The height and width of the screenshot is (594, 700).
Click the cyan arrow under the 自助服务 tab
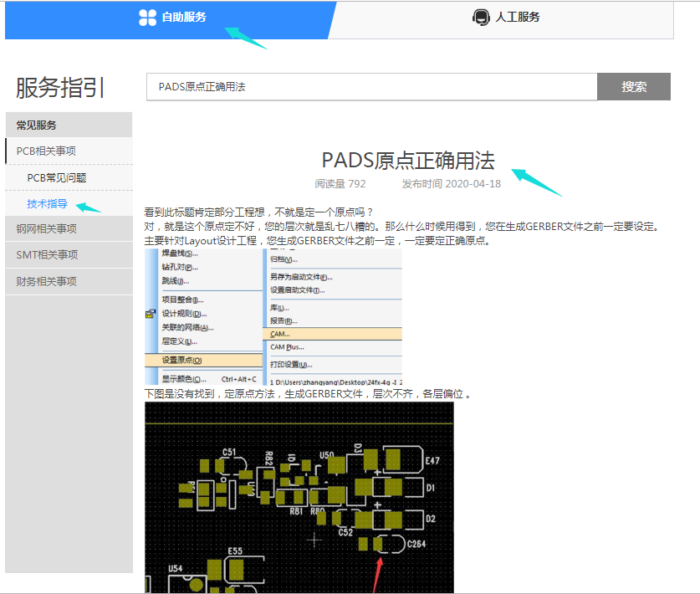click(246, 38)
